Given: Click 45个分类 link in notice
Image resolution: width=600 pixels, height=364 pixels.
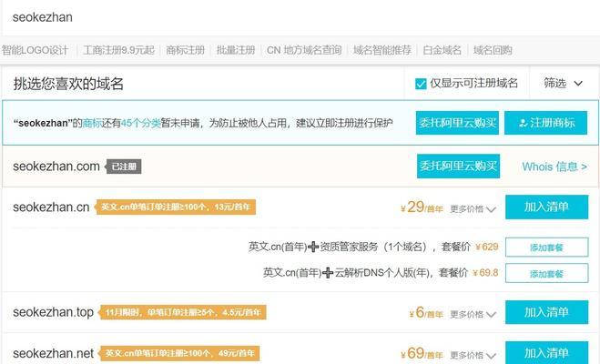Looking at the screenshot, I should point(140,123).
